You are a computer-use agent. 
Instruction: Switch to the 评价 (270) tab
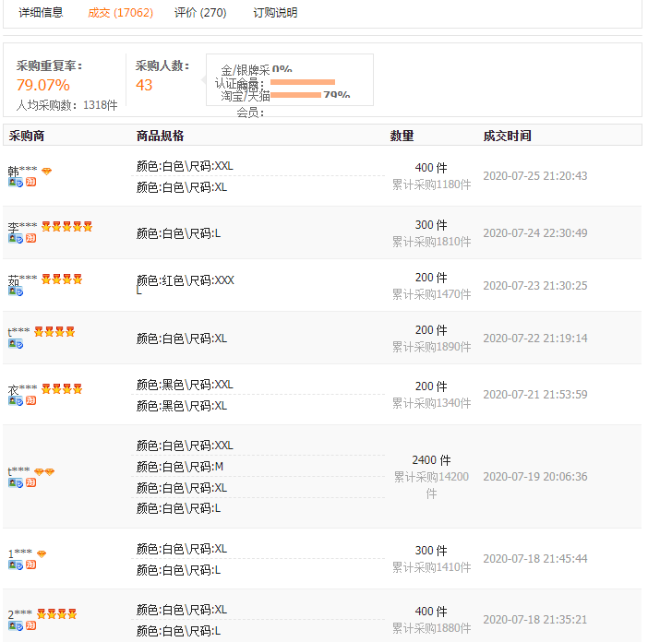pyautogui.click(x=200, y=13)
